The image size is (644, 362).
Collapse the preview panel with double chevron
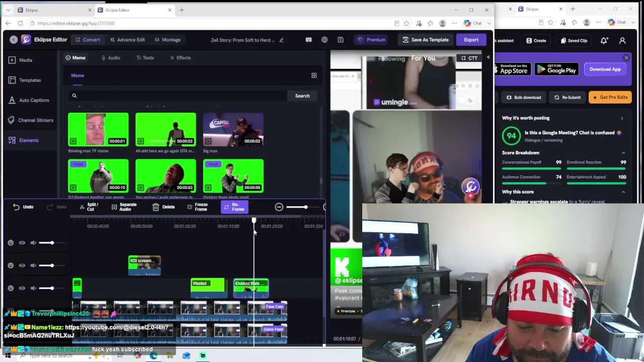pyautogui.click(x=488, y=57)
